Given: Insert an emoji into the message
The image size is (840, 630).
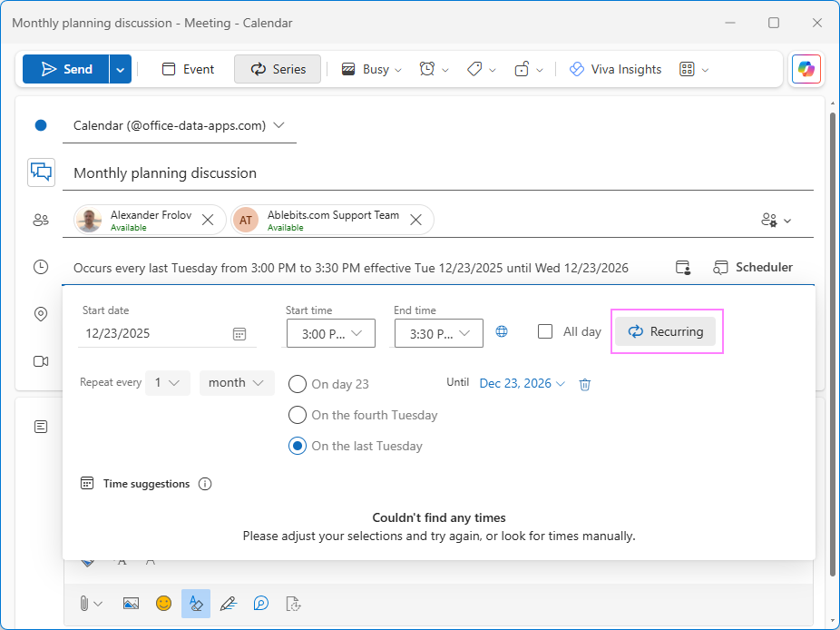Looking at the screenshot, I should point(163,603).
